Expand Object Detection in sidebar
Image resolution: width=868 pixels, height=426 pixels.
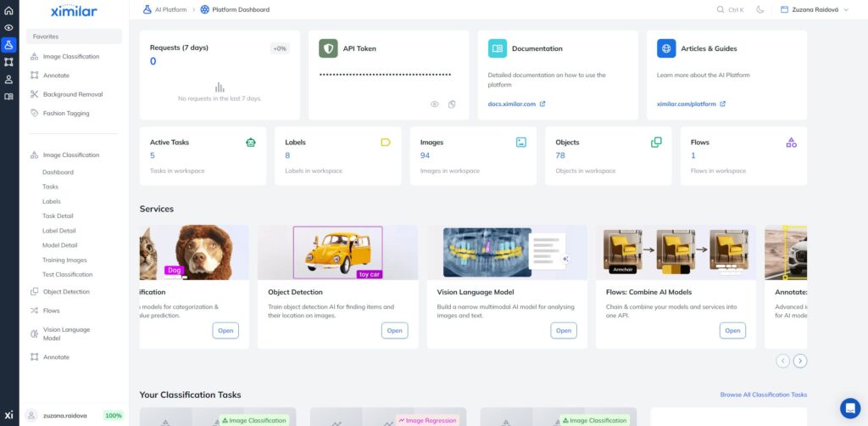point(66,291)
